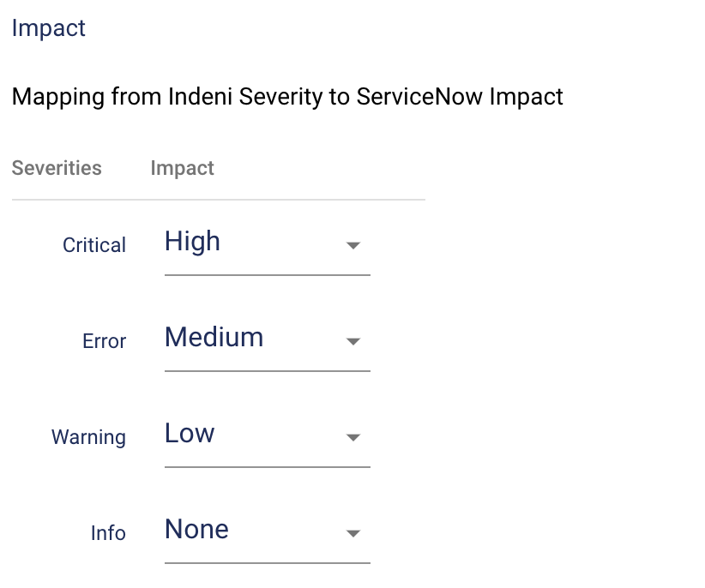
Task: Click the None value for Info
Action: [196, 530]
